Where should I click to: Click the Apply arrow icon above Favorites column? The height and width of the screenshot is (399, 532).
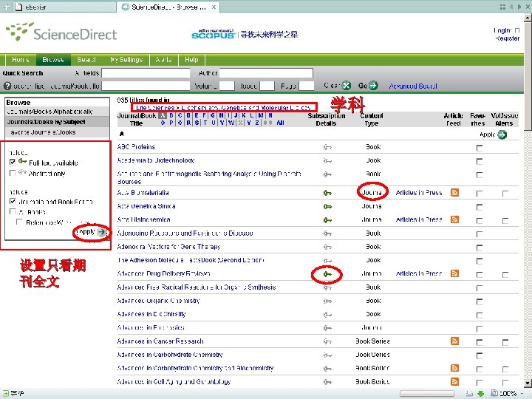(x=502, y=134)
